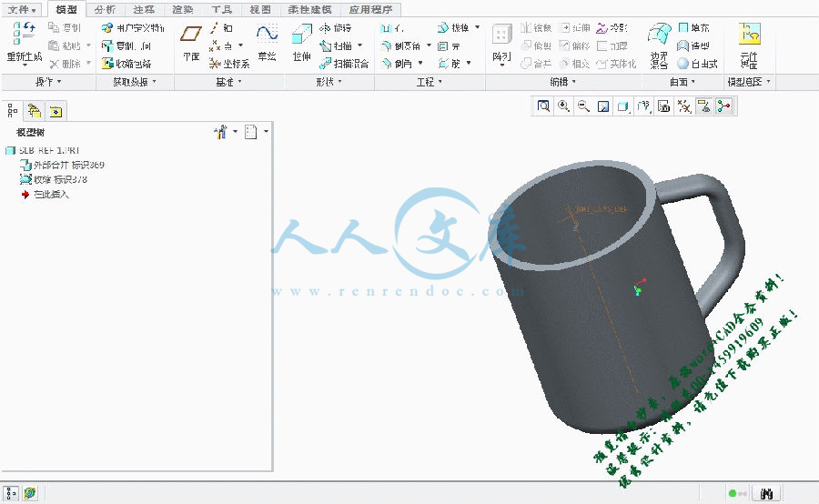Select Shrinkwrap 标识378 feature in tree
This screenshot has height=504, width=819.
tap(54, 179)
